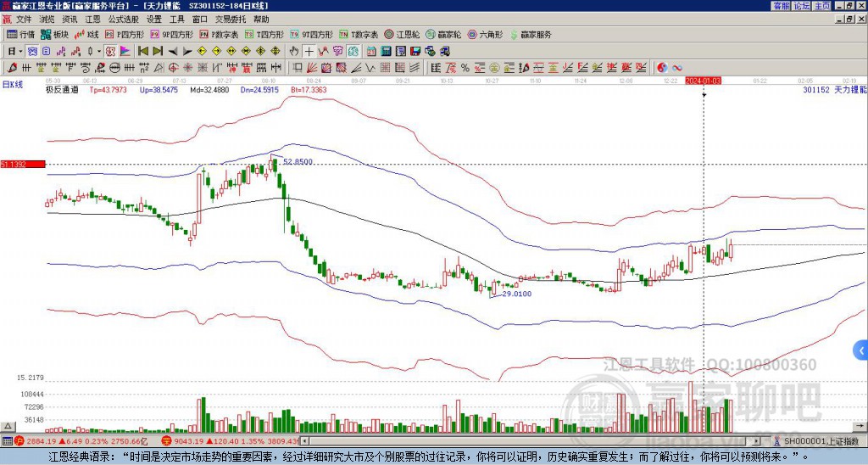Click the 论坛 forum button

[x=801, y=6]
